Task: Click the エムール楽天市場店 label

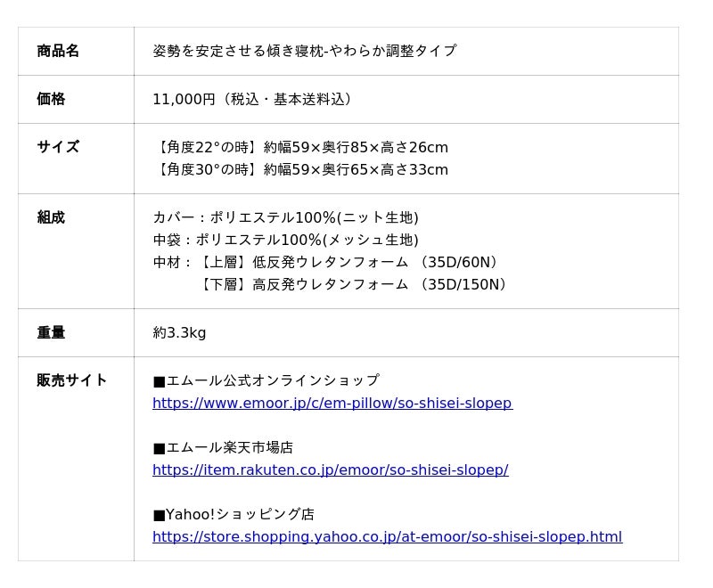Action: click(x=223, y=448)
